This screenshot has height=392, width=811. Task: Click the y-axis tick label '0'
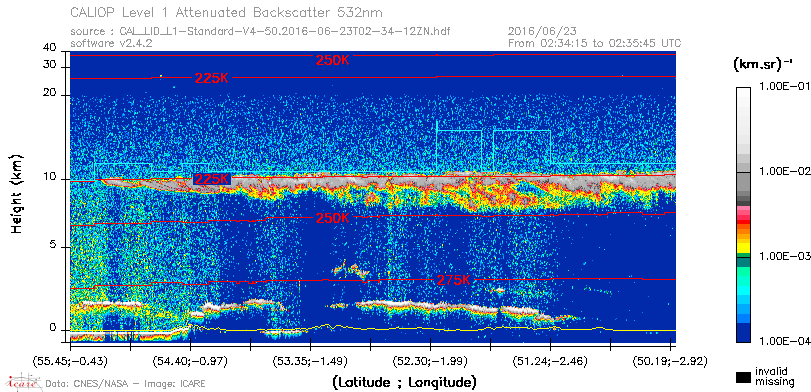click(53, 327)
